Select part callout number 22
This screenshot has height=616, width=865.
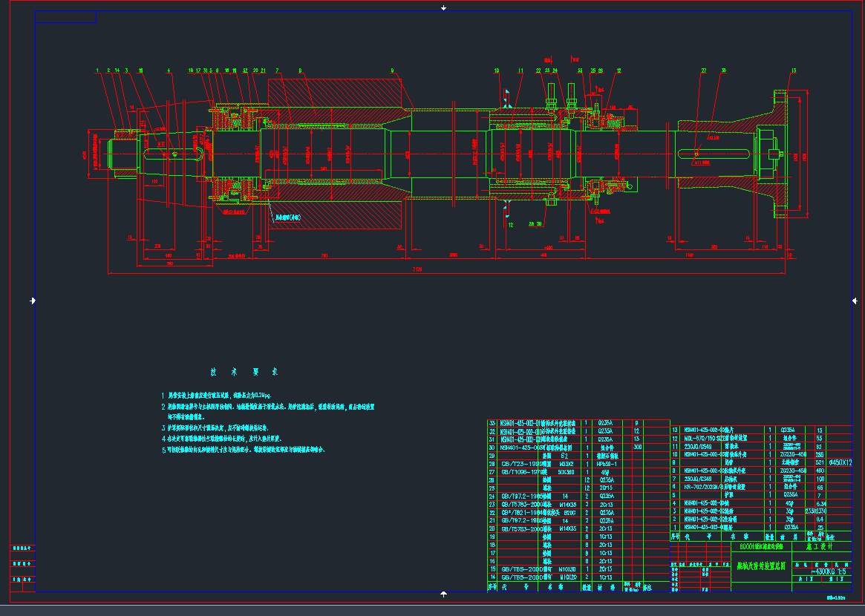pos(538,71)
